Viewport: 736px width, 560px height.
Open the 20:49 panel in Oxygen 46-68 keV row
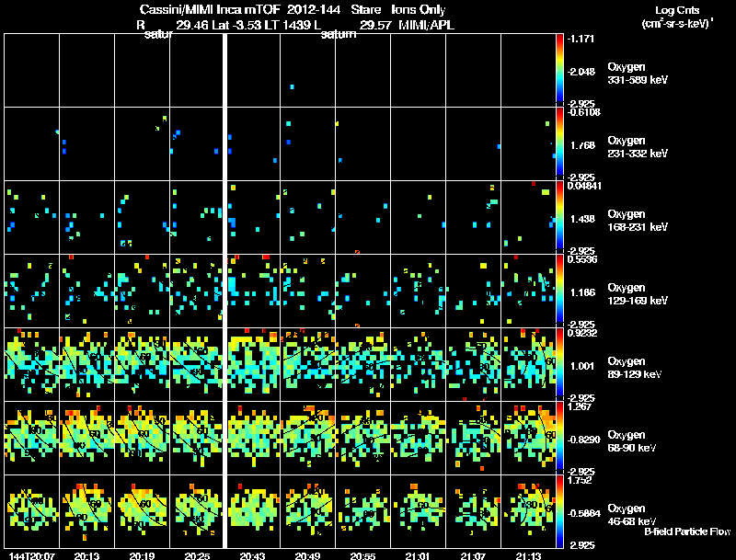pos(308,511)
